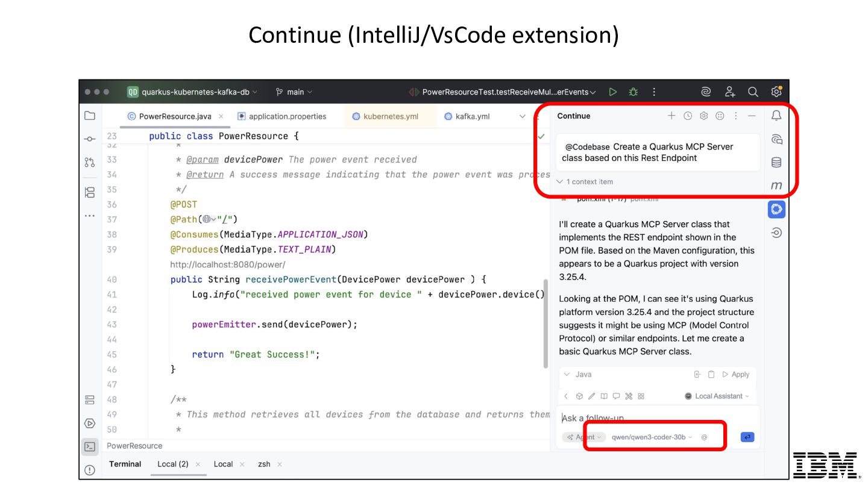Open the Pull Requests sidebar icon

[x=90, y=162]
